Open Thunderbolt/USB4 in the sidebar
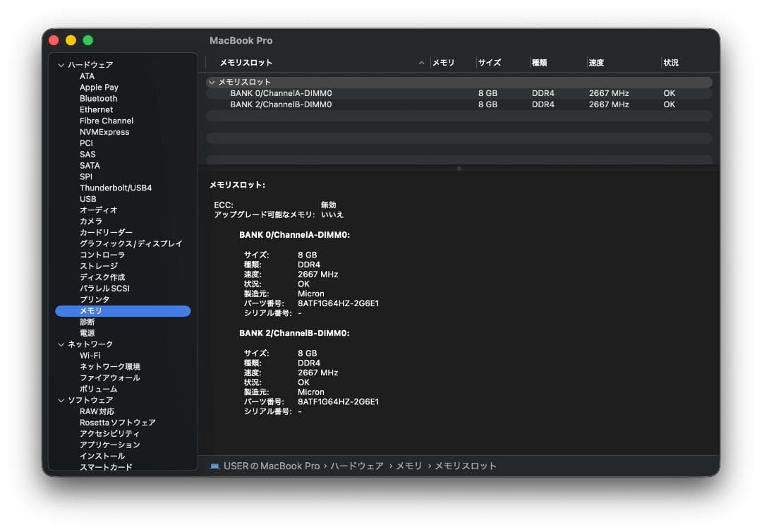The width and height of the screenshot is (762, 532). point(116,188)
